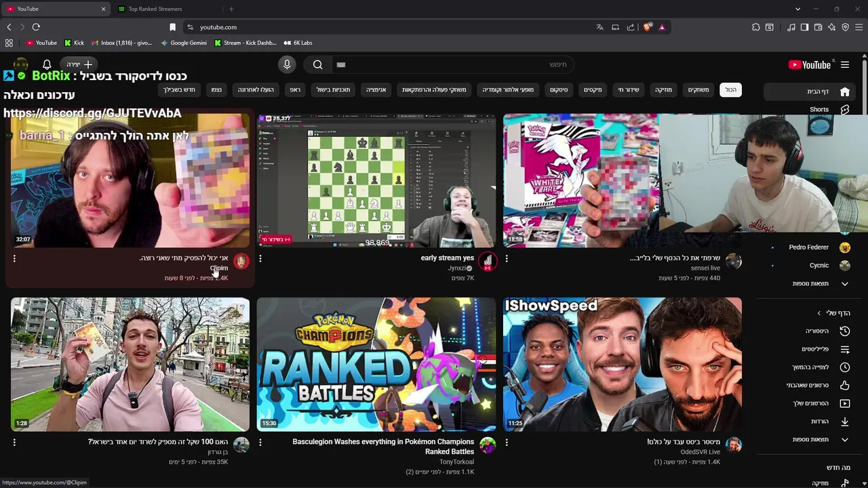Open 6K Labs bookmark
This screenshot has width=868, height=488.
[x=298, y=43]
